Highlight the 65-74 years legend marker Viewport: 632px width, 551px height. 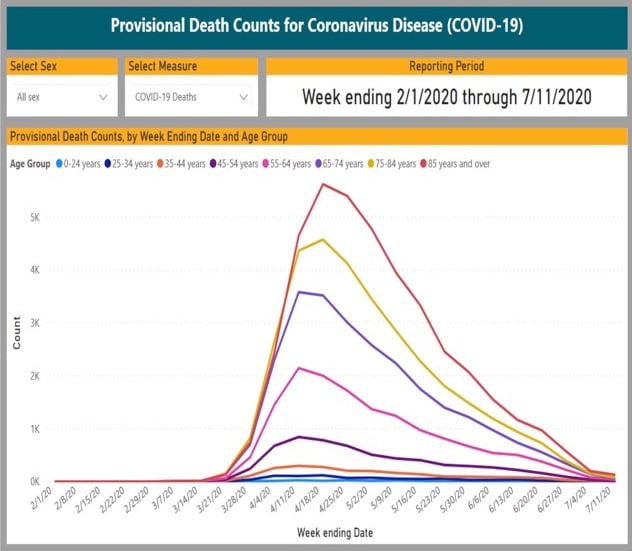pyautogui.click(x=318, y=164)
